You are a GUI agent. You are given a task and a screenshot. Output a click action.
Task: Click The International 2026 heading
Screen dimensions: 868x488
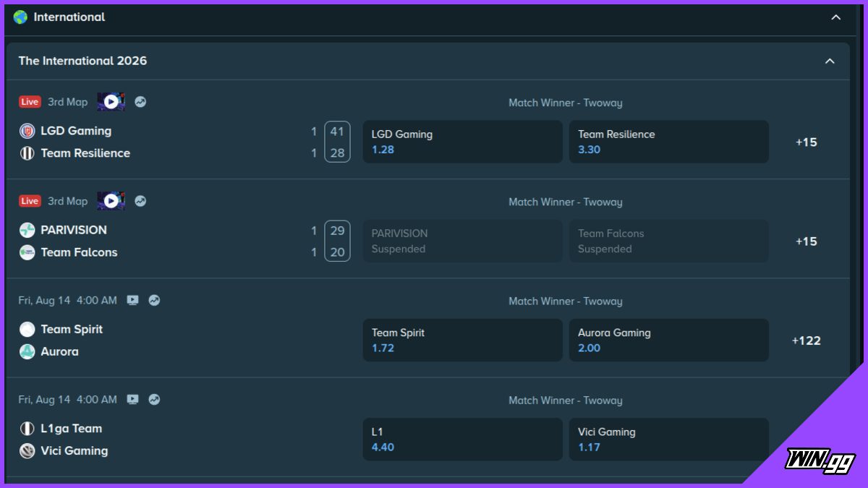click(x=82, y=61)
